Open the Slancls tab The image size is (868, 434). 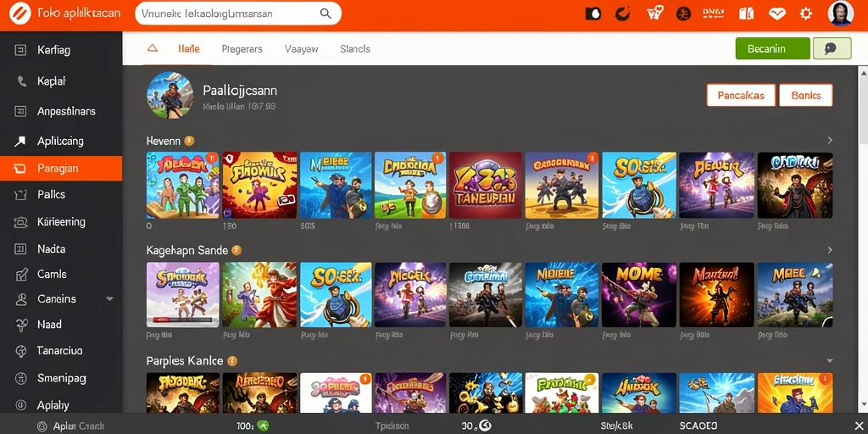pos(355,48)
